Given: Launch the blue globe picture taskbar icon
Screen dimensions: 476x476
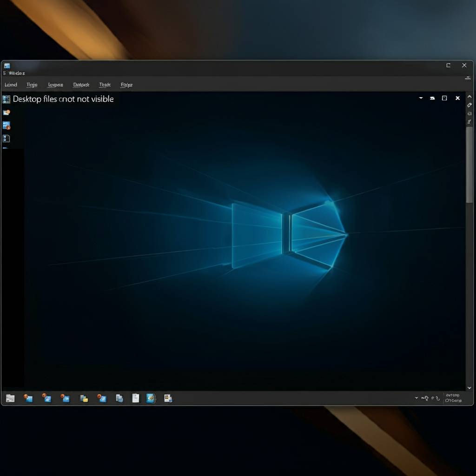Looking at the screenshot, I should tap(151, 398).
